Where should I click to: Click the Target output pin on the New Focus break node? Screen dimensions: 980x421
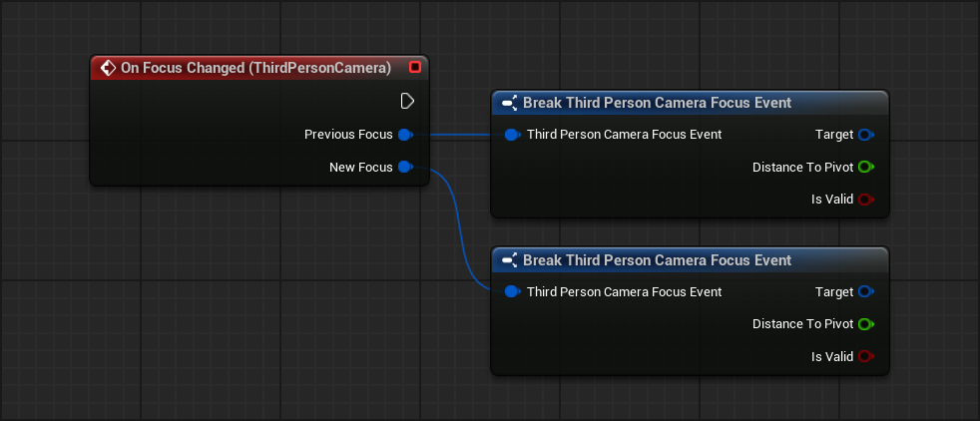click(x=865, y=292)
